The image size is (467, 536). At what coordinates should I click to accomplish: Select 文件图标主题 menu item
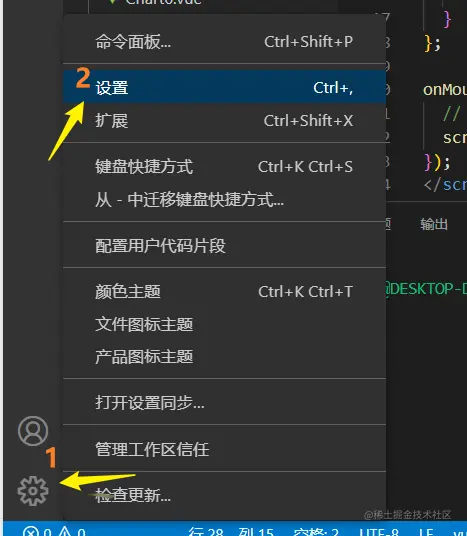(x=225, y=324)
